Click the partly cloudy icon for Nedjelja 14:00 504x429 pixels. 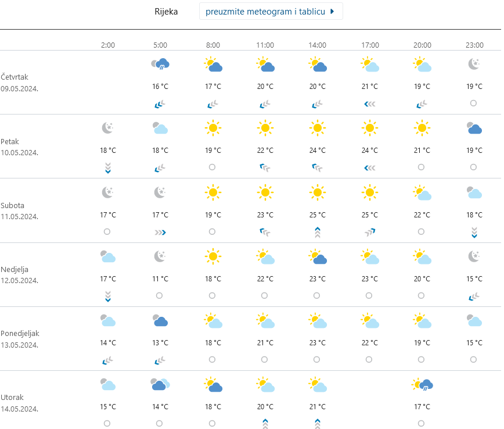(317, 257)
